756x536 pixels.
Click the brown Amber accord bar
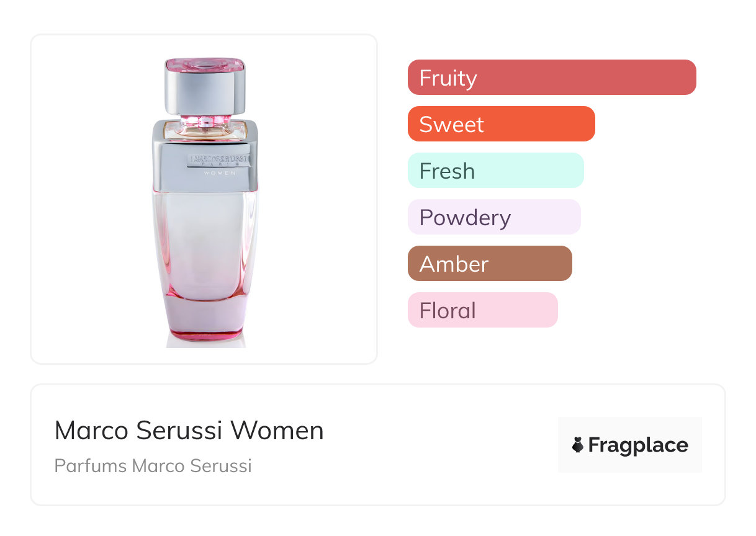490,264
